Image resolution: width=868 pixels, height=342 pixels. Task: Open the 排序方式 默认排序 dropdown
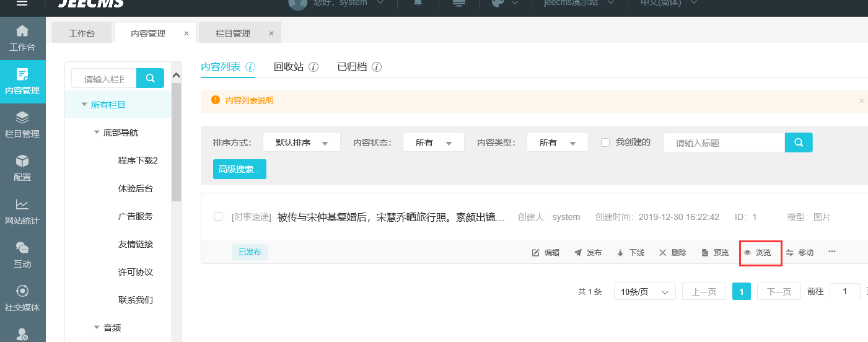[x=302, y=142]
